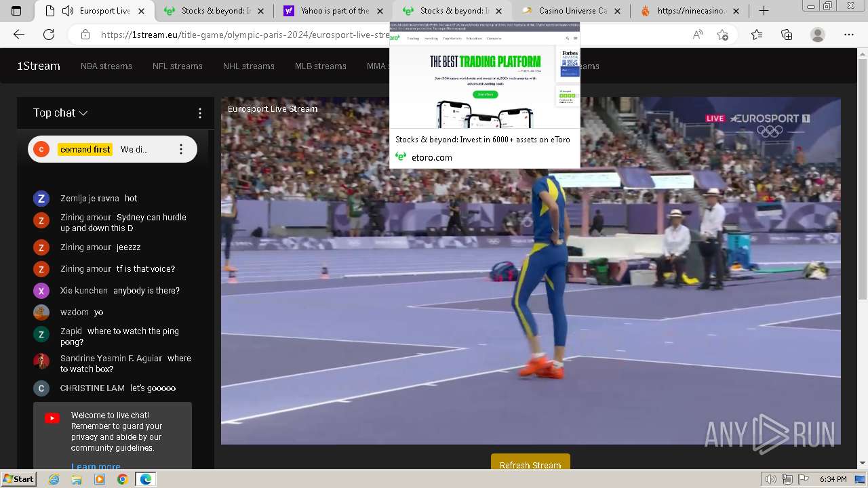Close the Yahoo tab
This screenshot has height=488, width=868.
coord(378,11)
